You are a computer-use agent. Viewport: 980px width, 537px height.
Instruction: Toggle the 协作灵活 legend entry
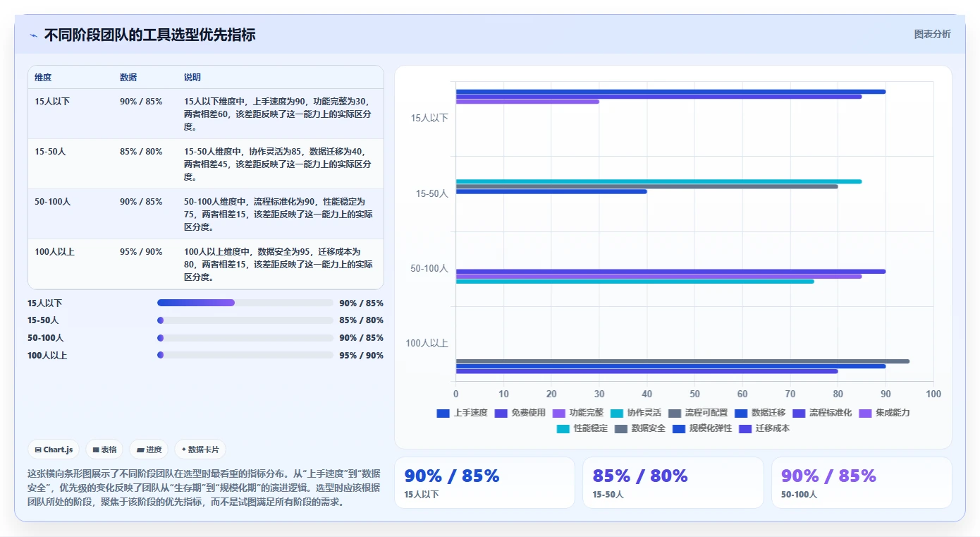pyautogui.click(x=636, y=413)
